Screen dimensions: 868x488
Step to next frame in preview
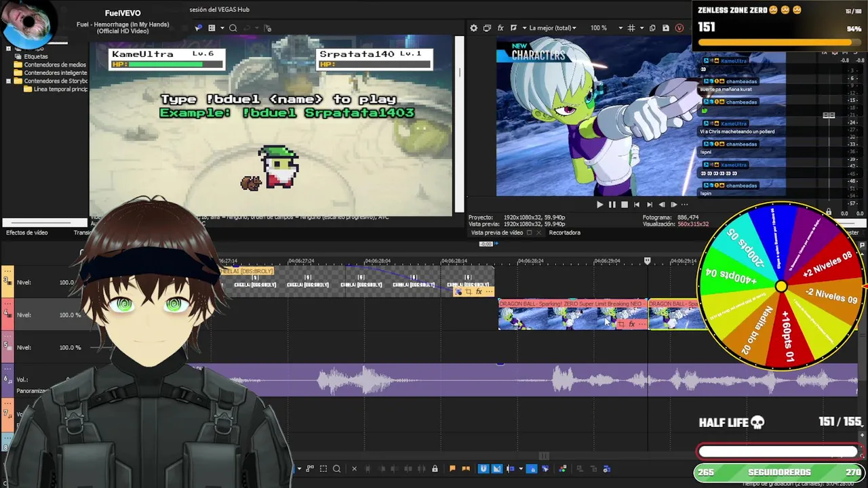pos(673,204)
